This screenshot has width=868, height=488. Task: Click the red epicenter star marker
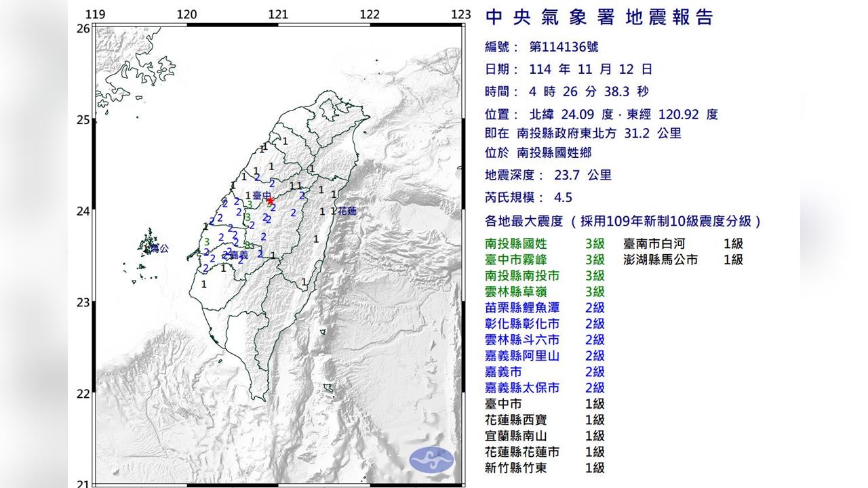271,200
